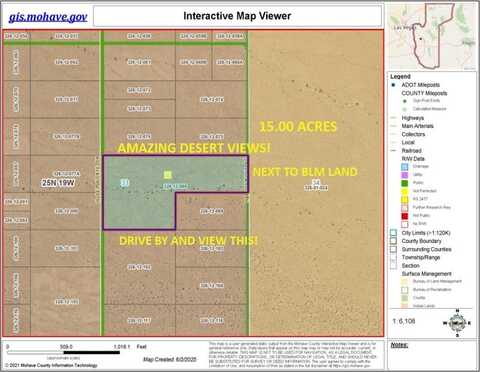The width and height of the screenshot is (480, 372).
Task: Click the County Boundary legend box
Action: (393, 241)
